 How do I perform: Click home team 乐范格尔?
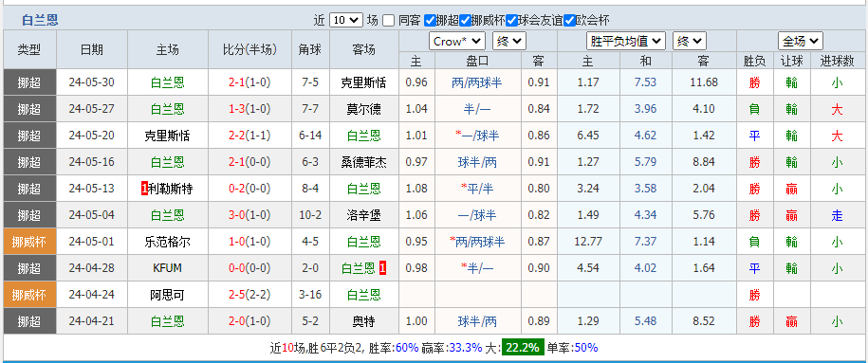[167, 242]
